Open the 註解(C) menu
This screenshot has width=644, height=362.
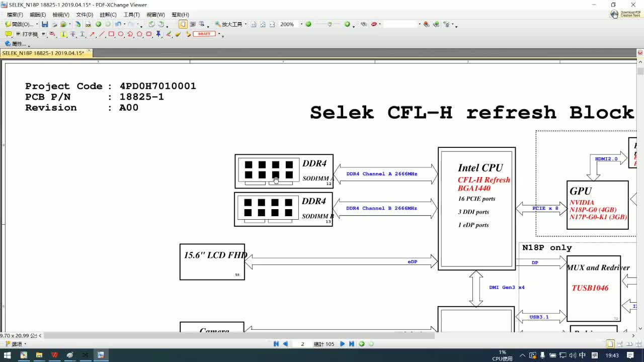pyautogui.click(x=108, y=15)
